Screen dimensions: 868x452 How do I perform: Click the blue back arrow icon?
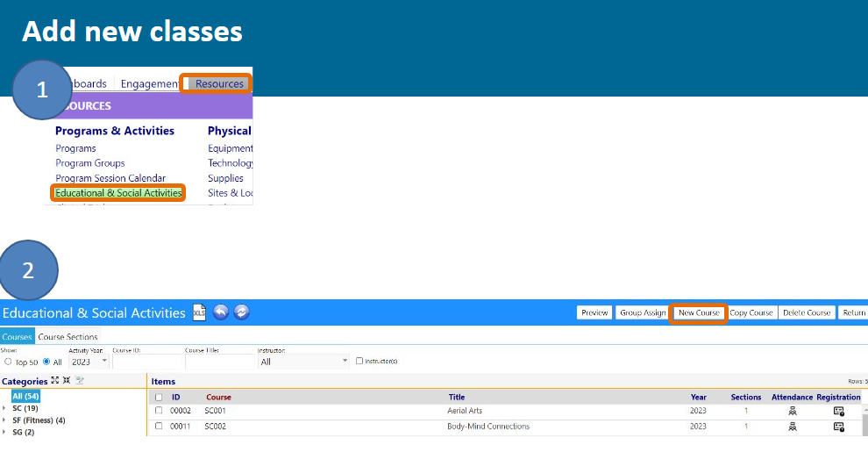tap(220, 312)
